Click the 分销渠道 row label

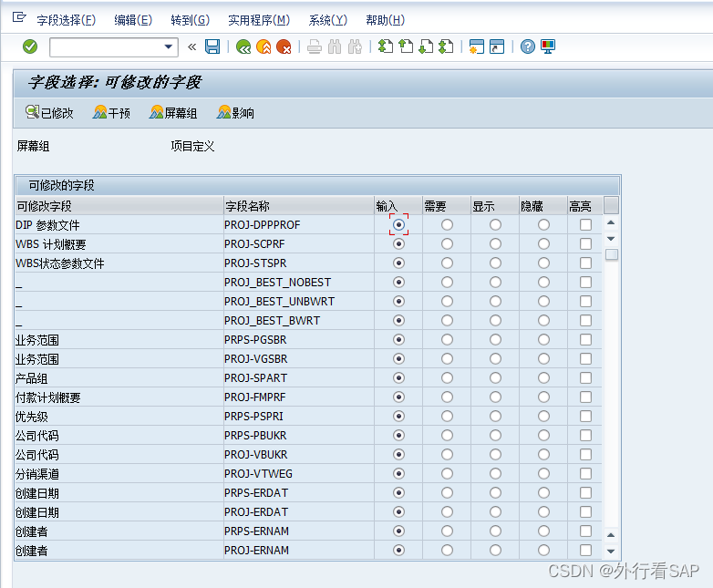pos(36,473)
